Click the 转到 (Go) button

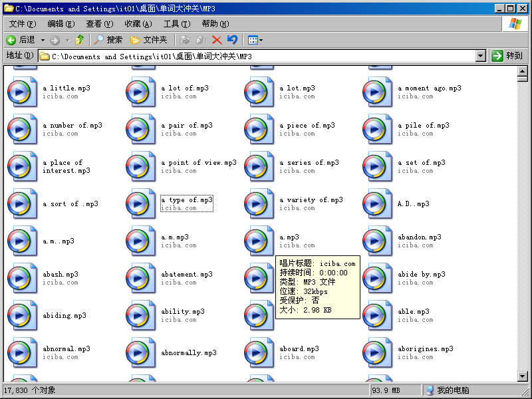coord(507,56)
